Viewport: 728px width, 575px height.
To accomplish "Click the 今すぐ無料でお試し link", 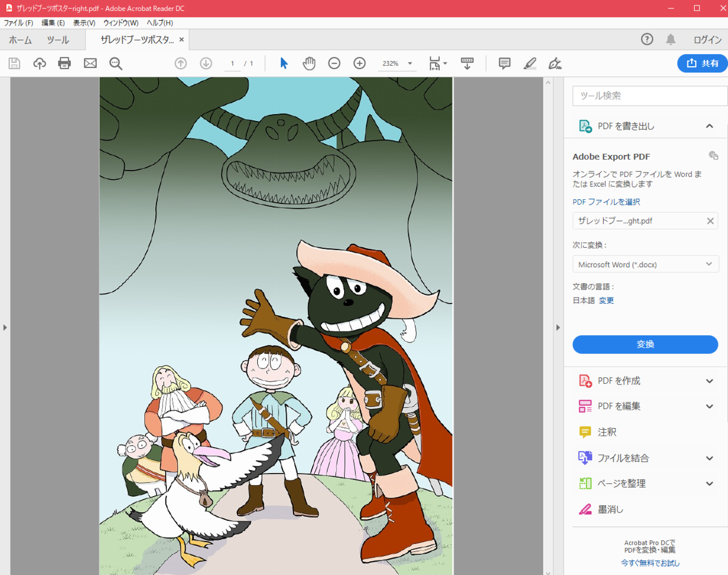I will (650, 563).
